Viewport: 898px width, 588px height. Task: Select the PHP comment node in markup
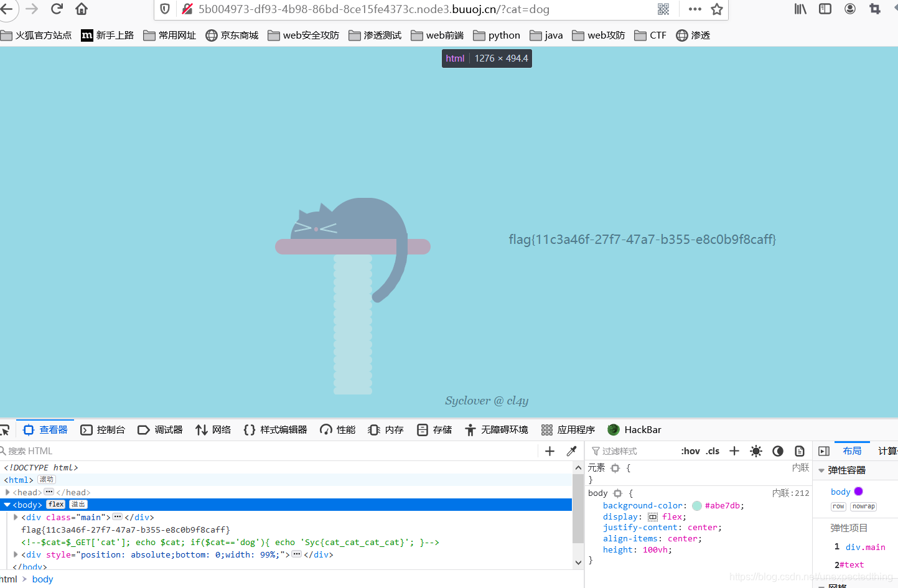(x=230, y=542)
